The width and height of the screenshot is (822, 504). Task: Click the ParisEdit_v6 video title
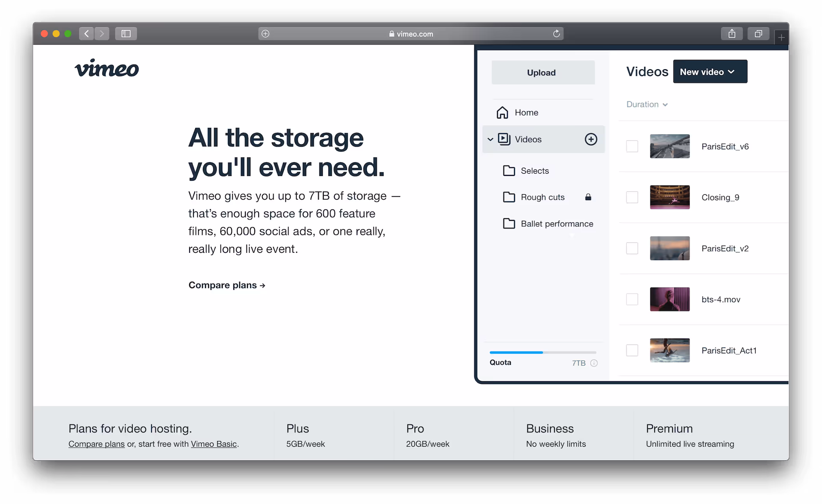pos(725,147)
